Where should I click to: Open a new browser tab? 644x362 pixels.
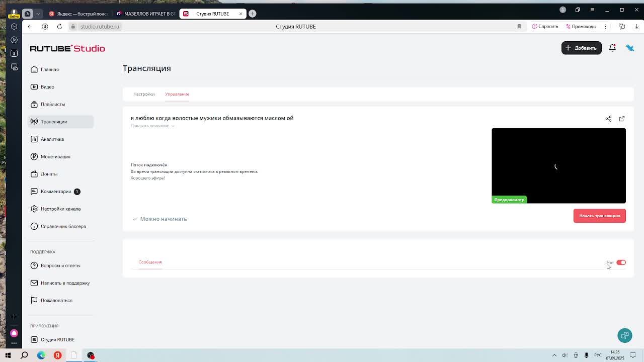[x=253, y=14]
